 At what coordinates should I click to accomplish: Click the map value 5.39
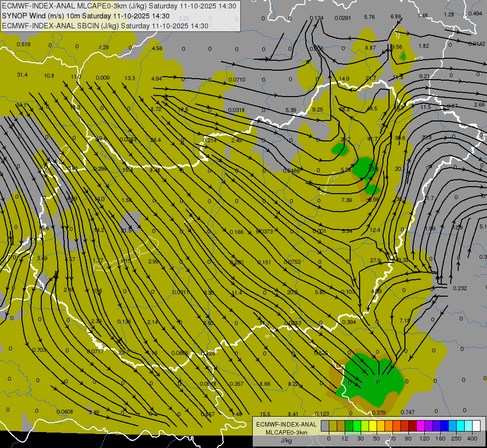click(x=291, y=110)
